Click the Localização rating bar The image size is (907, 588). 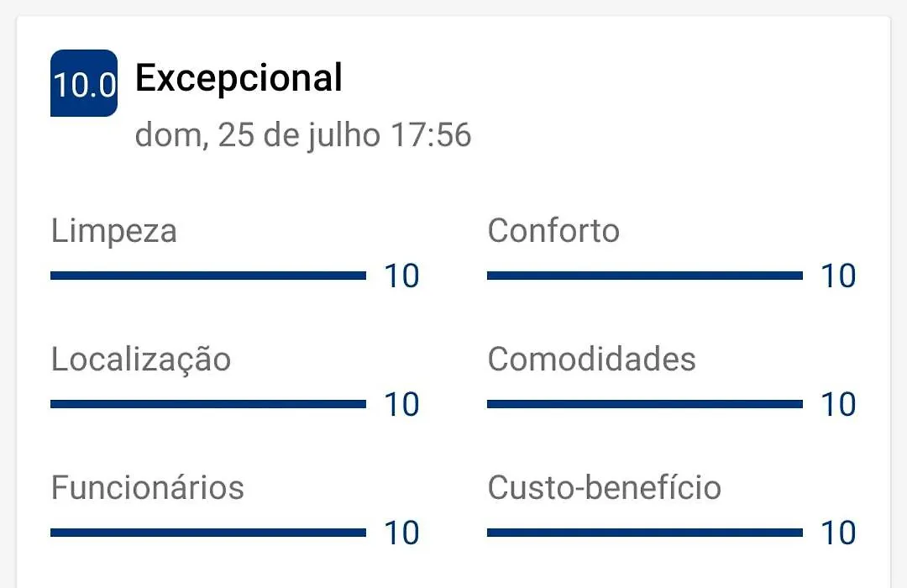[x=208, y=404]
